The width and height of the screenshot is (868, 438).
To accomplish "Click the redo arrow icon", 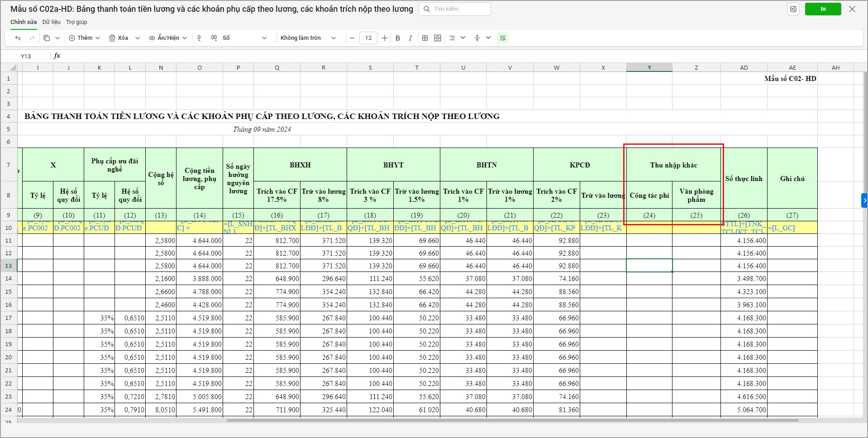I will pyautogui.click(x=32, y=38).
